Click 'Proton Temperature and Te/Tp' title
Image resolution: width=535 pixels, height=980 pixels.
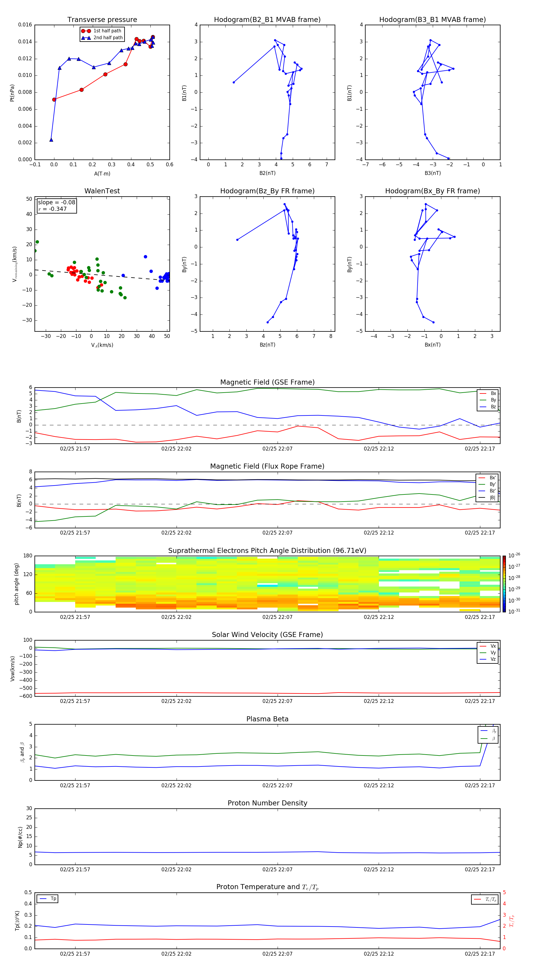(267, 887)
